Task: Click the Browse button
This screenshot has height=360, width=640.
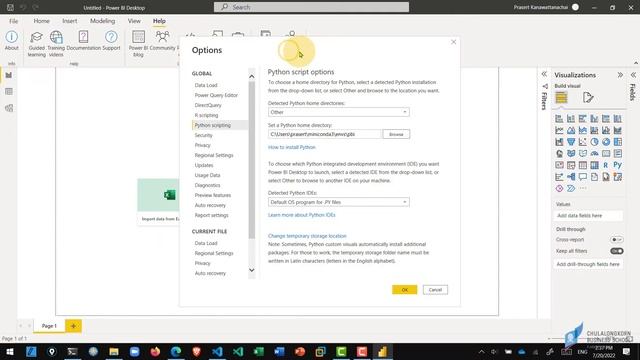Action: [396, 134]
